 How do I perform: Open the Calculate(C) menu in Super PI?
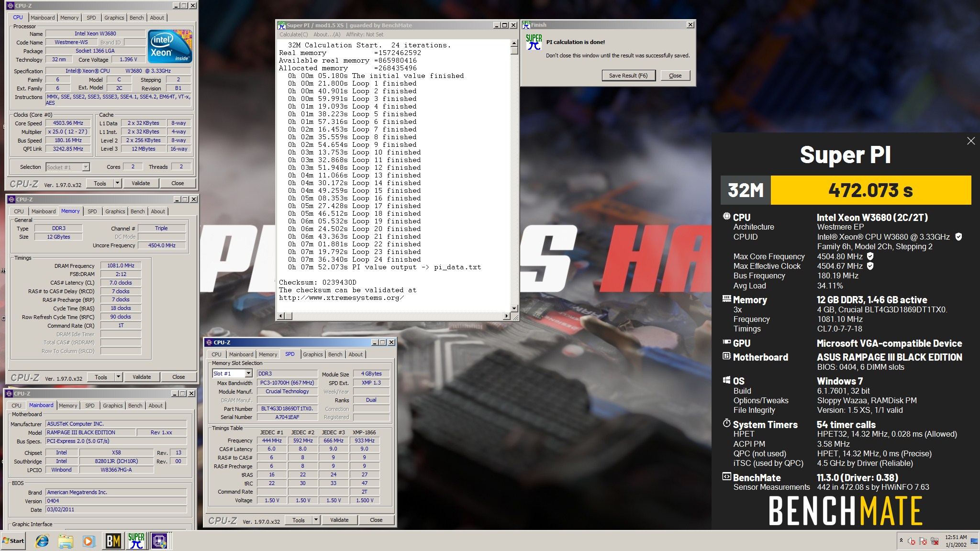click(x=293, y=34)
